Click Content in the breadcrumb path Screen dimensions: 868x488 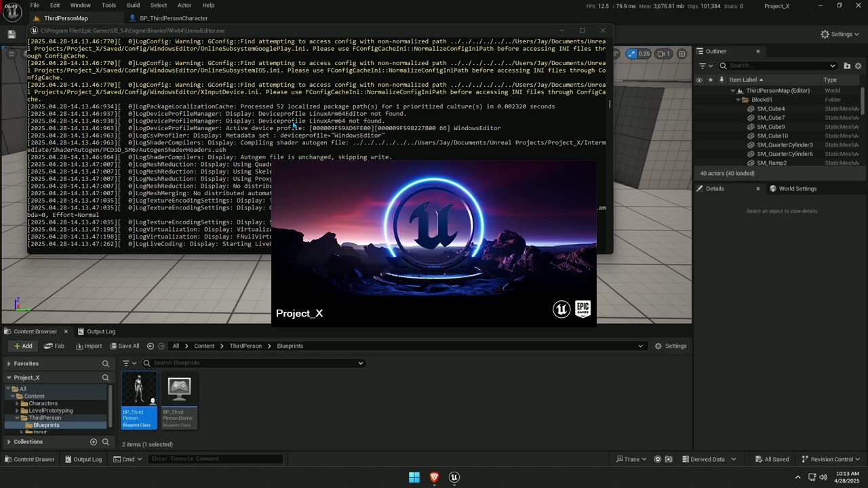(x=204, y=346)
